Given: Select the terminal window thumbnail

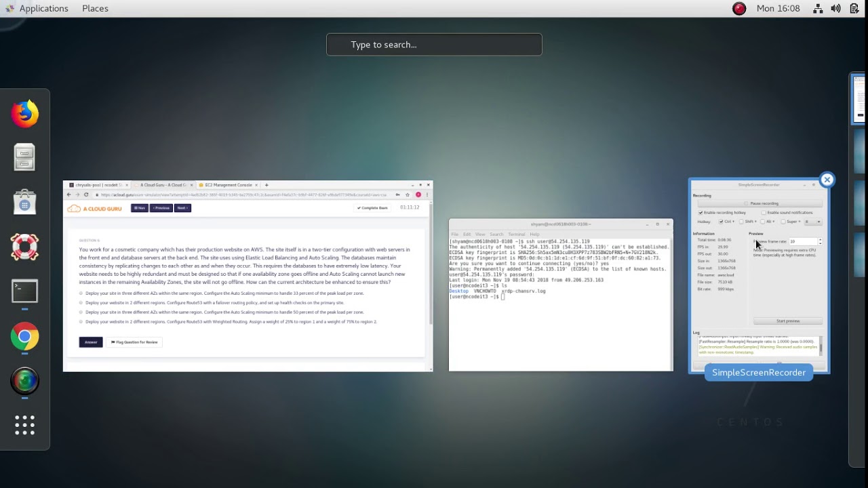Looking at the screenshot, I should pos(561,295).
